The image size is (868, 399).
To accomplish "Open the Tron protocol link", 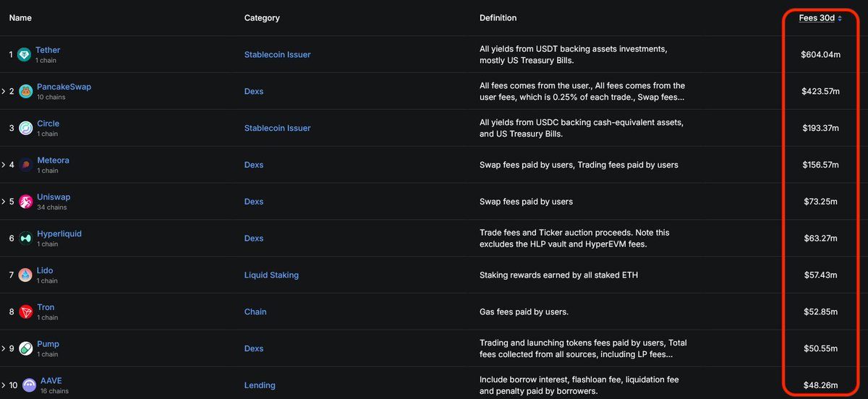I will [x=46, y=307].
